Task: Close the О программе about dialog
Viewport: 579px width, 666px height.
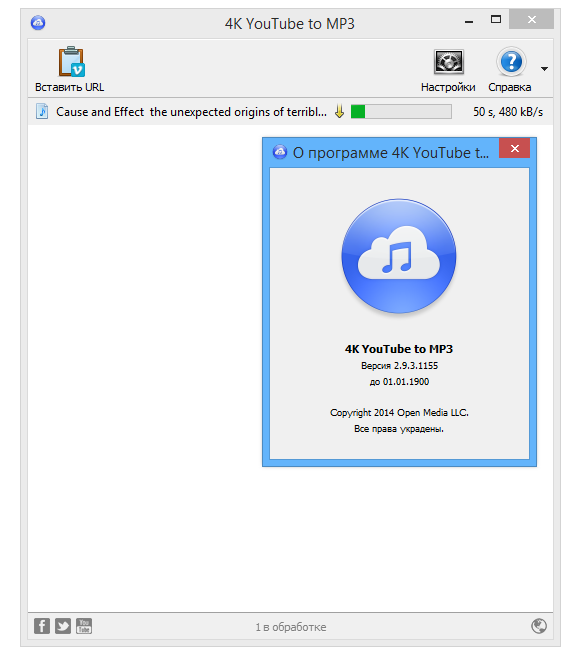Action: (x=514, y=148)
